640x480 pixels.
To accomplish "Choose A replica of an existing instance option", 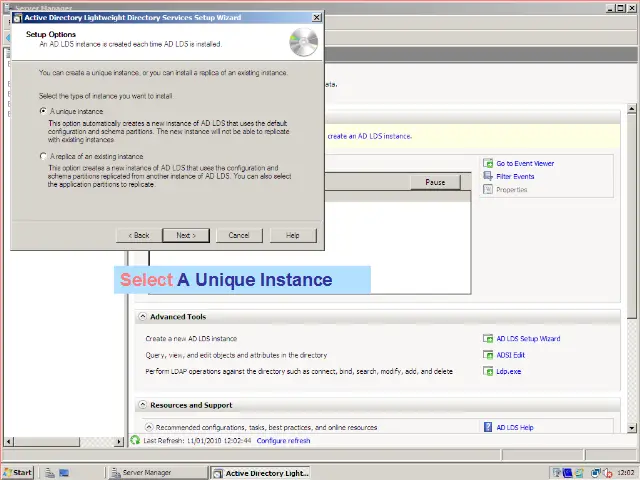I will pos(43,156).
